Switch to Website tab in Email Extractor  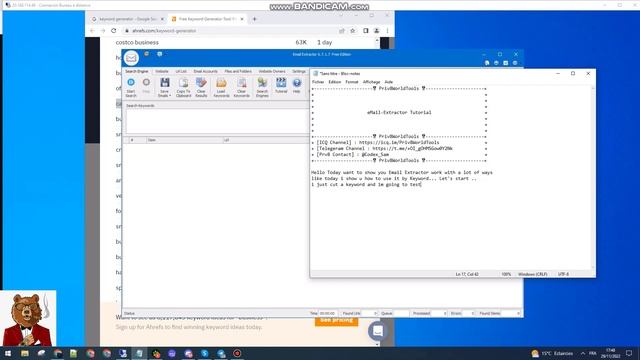(162, 71)
